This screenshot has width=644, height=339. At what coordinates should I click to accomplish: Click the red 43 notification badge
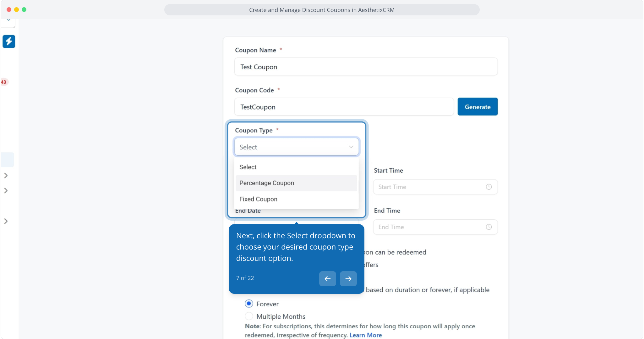pyautogui.click(x=4, y=82)
